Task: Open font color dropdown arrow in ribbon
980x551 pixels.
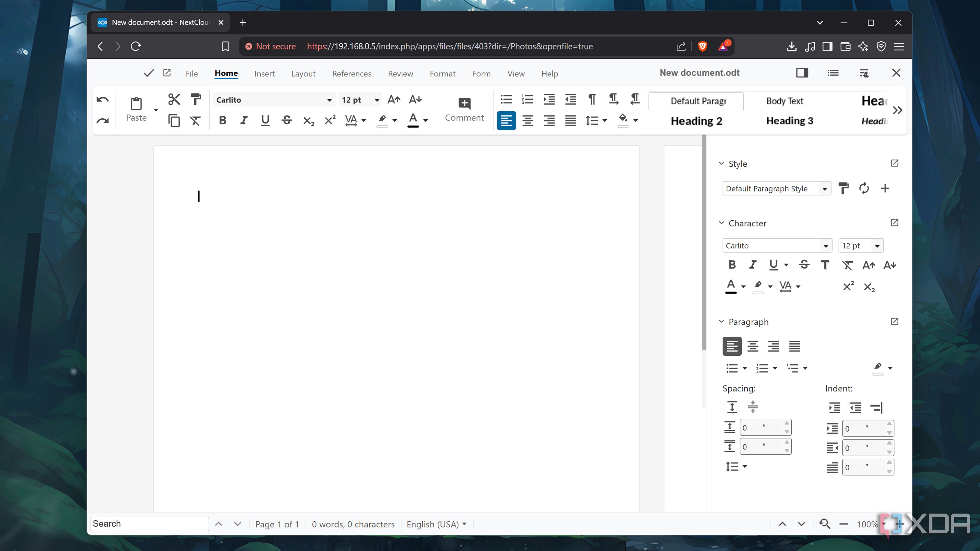Action: 425,121
